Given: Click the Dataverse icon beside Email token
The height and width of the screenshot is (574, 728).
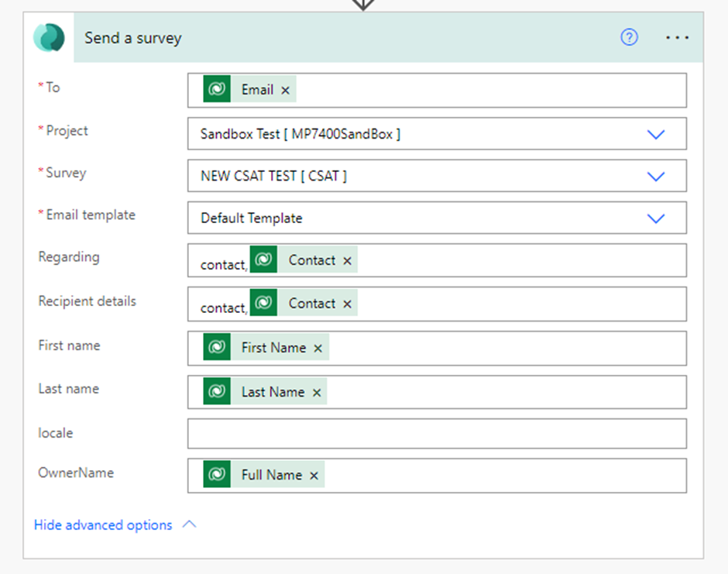Looking at the screenshot, I should pyautogui.click(x=217, y=89).
